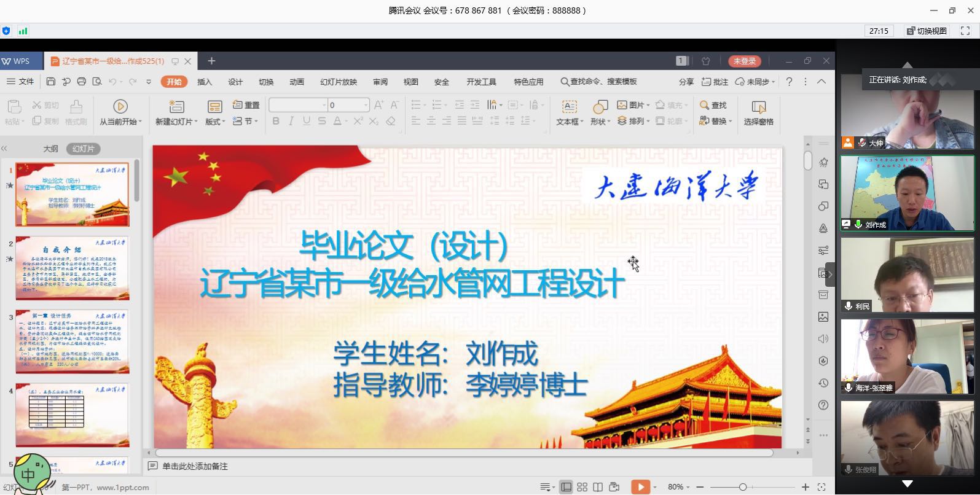Switch panel to Outline (大纲) view
Viewport: 980px width, 495px height.
click(50, 149)
